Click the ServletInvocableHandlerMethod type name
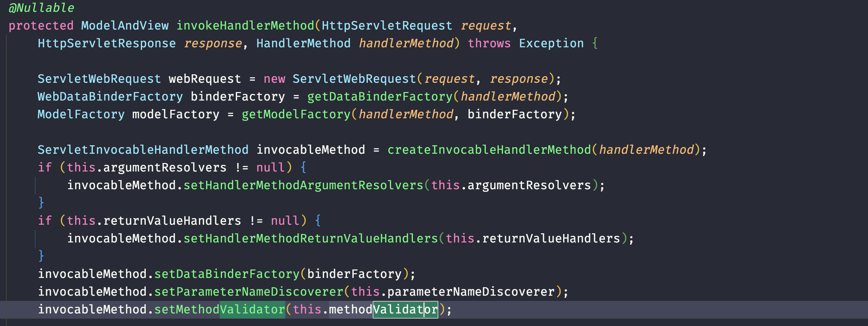868x326 pixels. (x=143, y=150)
